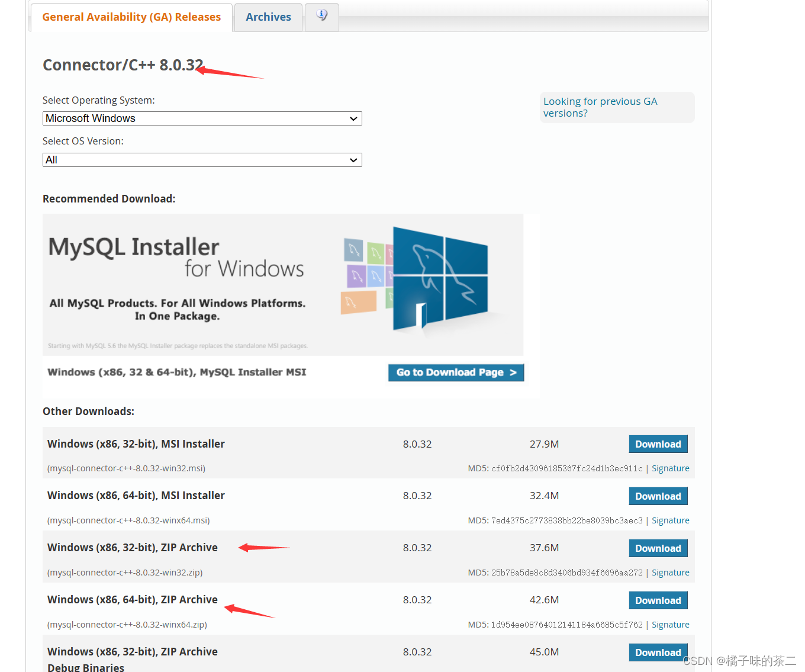
Task: Download the 32-bit ZIP Archive (37.6M)
Action: coord(658,548)
